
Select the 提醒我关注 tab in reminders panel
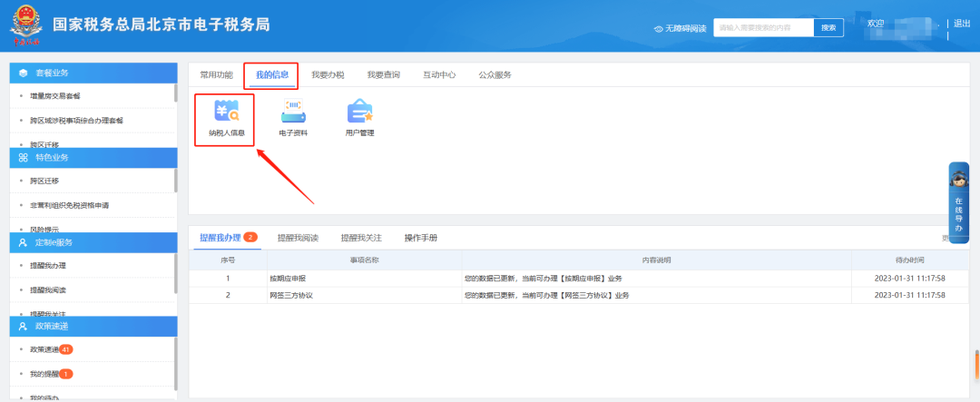pyautogui.click(x=361, y=238)
